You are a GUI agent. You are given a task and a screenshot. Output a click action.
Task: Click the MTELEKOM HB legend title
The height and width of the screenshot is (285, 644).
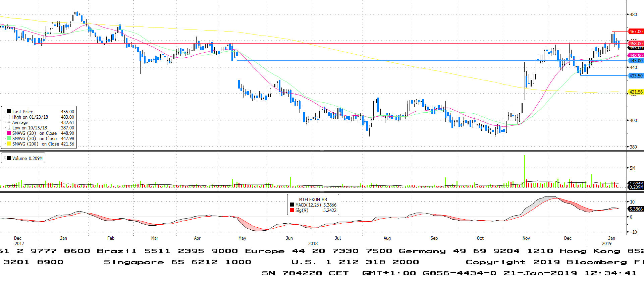click(x=313, y=199)
